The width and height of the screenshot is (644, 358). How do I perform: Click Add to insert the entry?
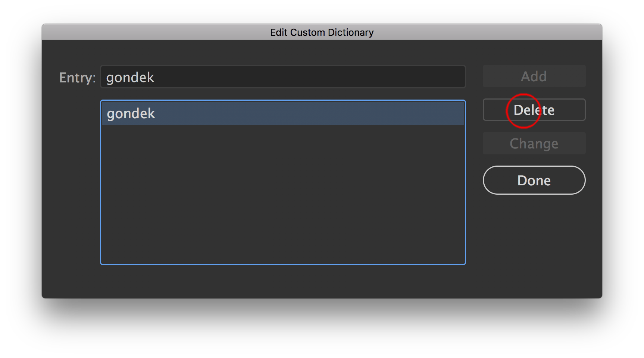534,76
